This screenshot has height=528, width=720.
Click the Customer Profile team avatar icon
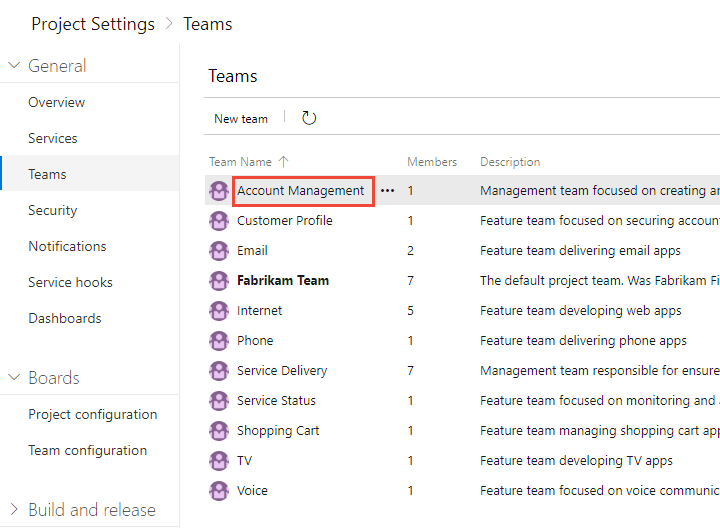(219, 221)
